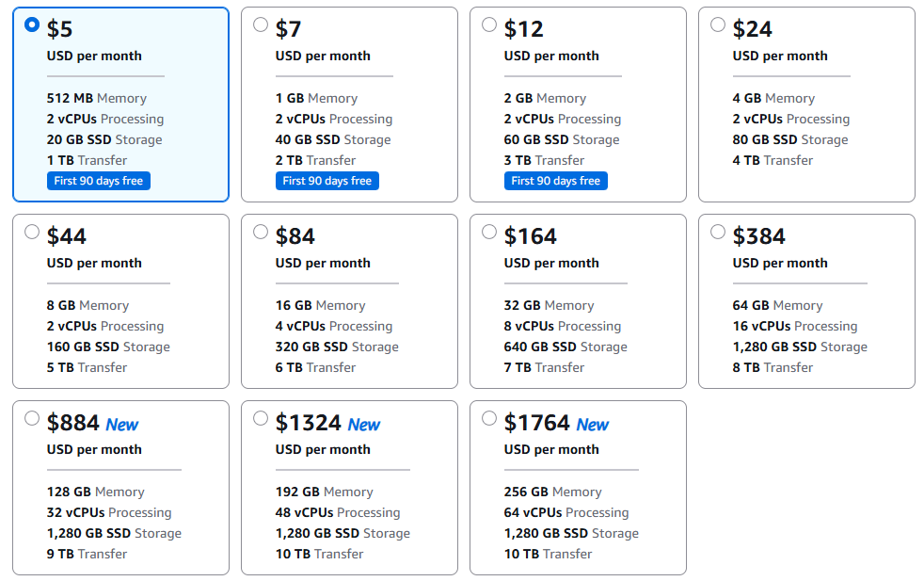
Task: Select the $7 per month plan radio button
Action: pos(260,26)
